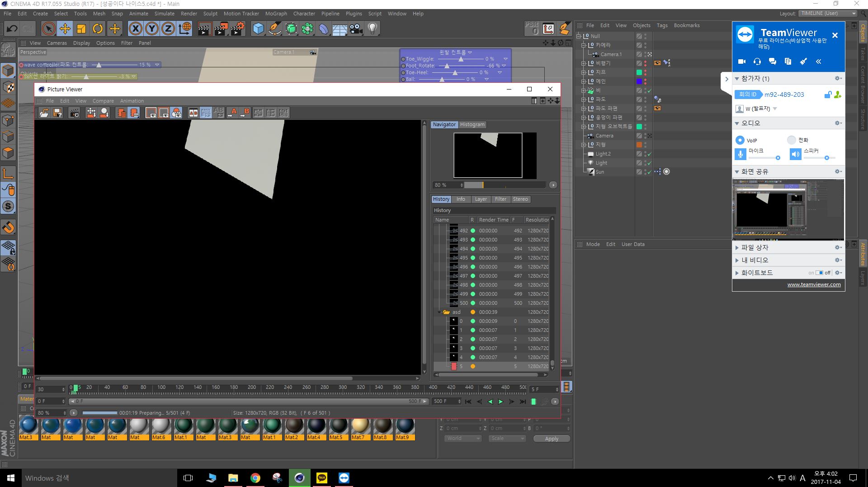Open Chrome from Windows taskbar

click(x=255, y=478)
